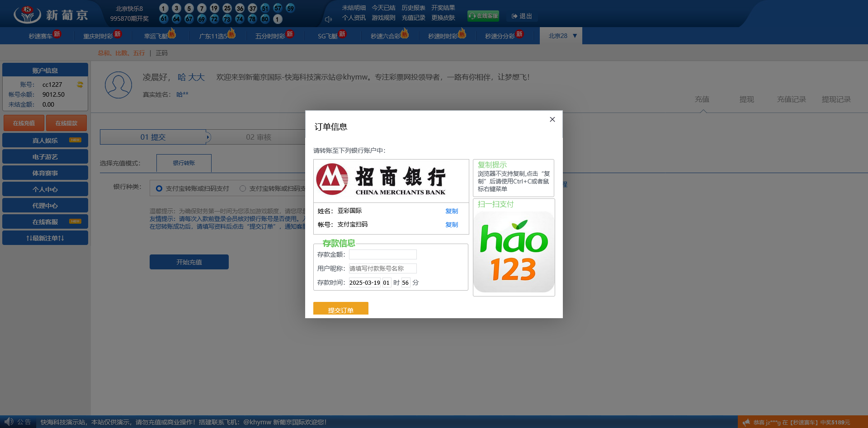Open 充值记录 in the header
868x428 pixels.
(413, 18)
